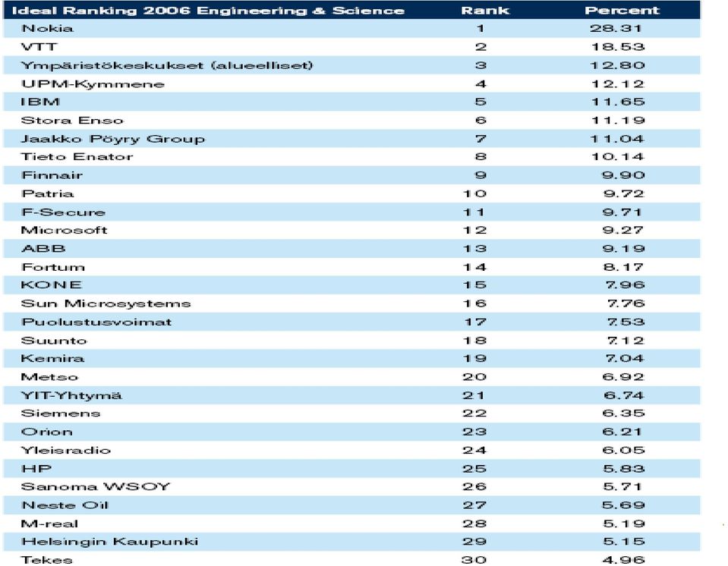The height and width of the screenshot is (566, 728).
Task: Click the 9.72 percent value
Action: (x=623, y=193)
